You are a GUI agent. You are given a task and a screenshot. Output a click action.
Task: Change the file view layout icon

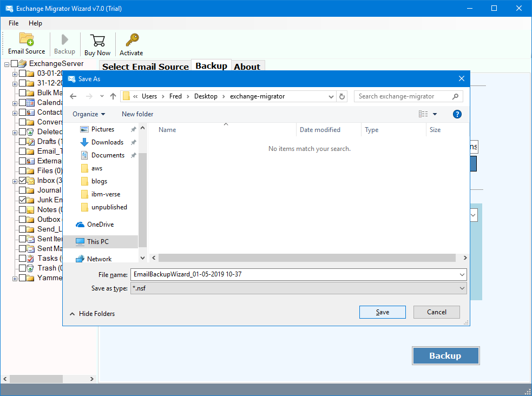click(x=423, y=114)
